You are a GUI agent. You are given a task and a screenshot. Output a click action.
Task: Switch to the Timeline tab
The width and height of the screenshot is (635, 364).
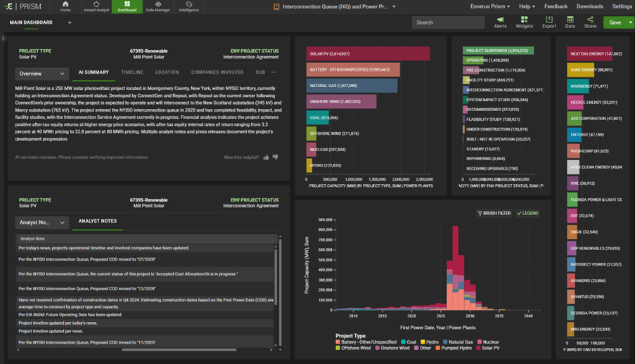pos(132,72)
